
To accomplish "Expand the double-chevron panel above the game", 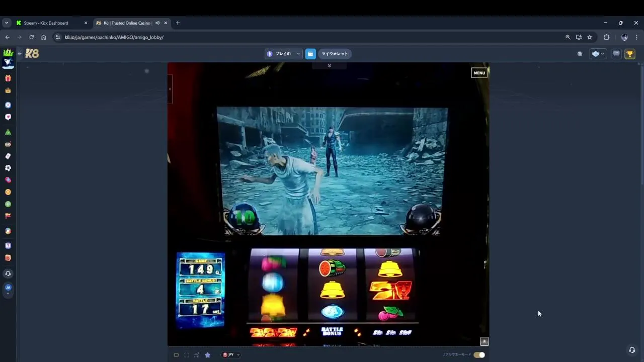I will click(x=330, y=66).
